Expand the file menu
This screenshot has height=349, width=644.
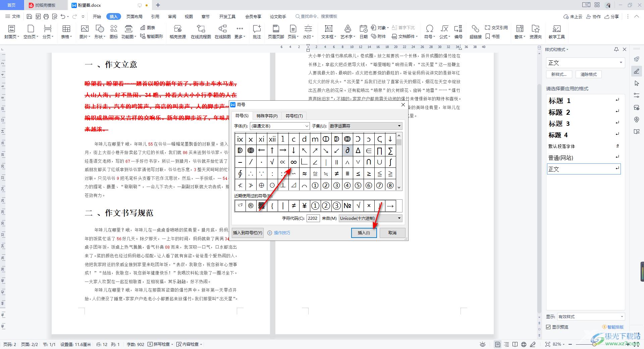tap(13, 16)
